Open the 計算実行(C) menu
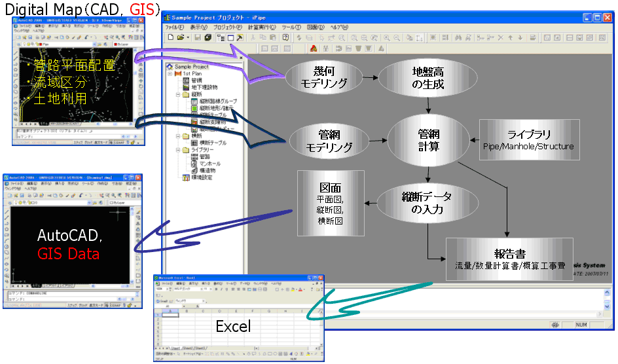 tap(262, 27)
